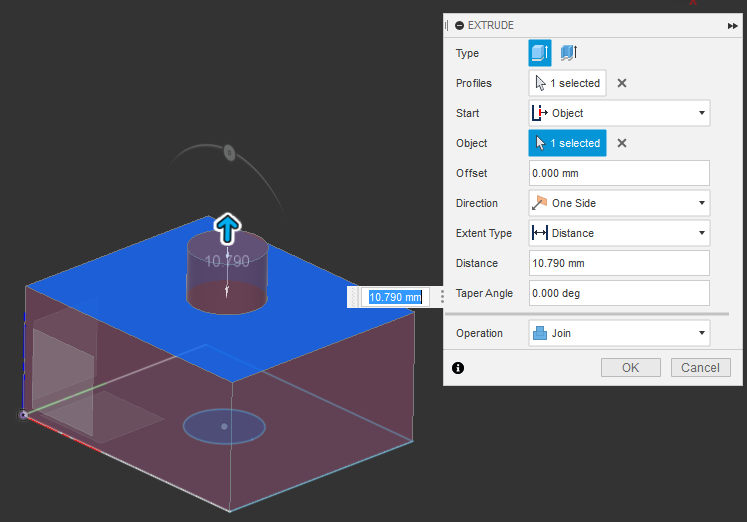Click the 10.790 dimension label on cylinder

pyautogui.click(x=227, y=261)
